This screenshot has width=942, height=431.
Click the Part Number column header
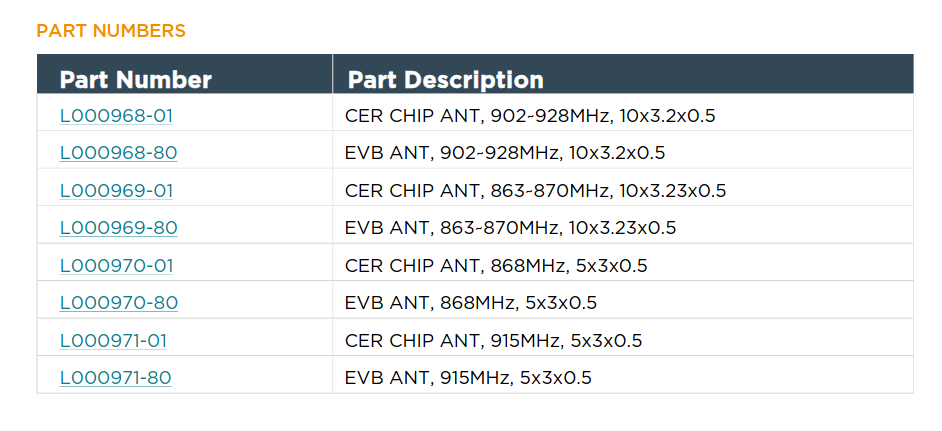click(135, 80)
